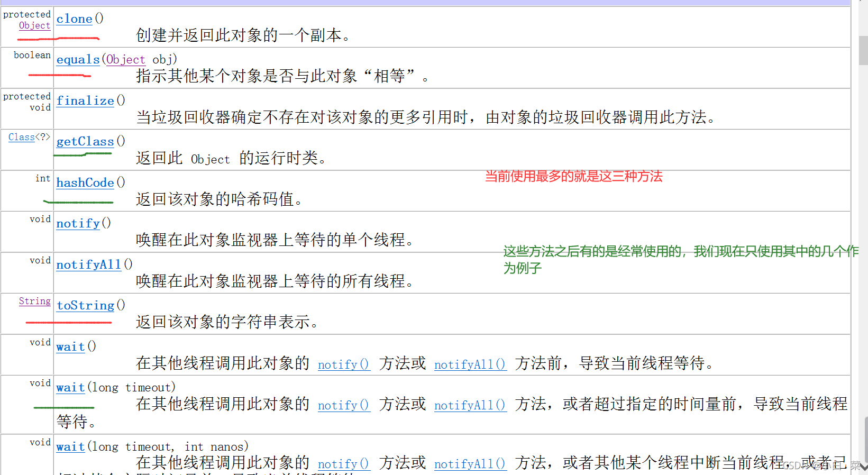This screenshot has width=868, height=475.
Task: Click the Class return type link
Action: [22, 137]
